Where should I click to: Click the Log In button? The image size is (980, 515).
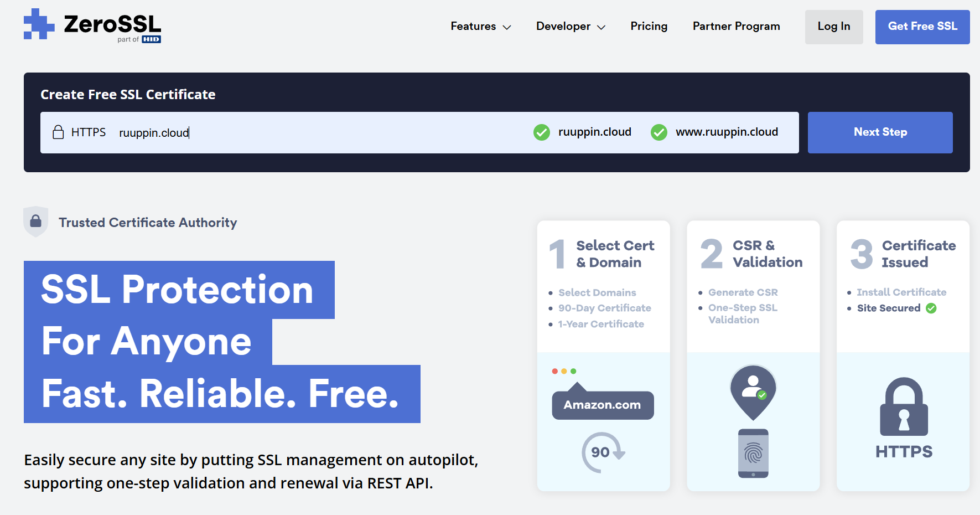(833, 27)
